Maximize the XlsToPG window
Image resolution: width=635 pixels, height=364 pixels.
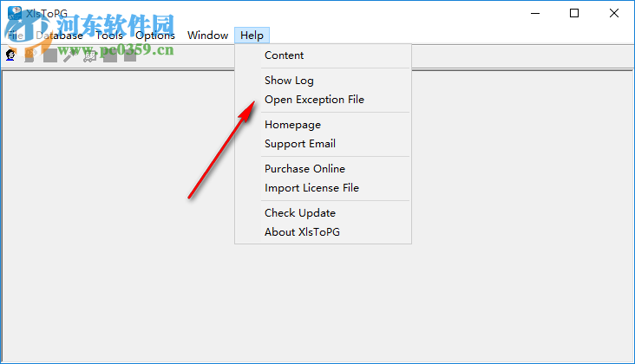point(574,13)
